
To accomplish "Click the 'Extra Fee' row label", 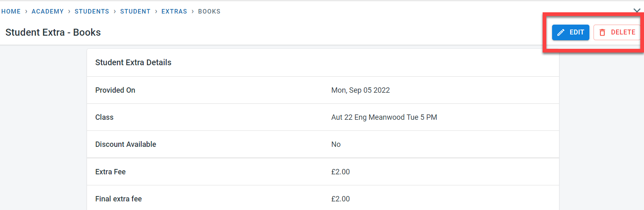I will pos(110,172).
